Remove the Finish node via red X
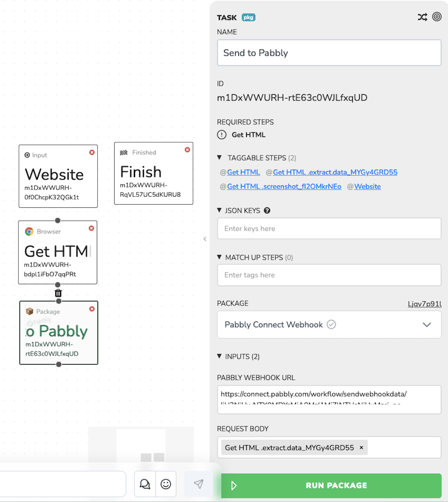The image size is (448, 502). [187, 150]
